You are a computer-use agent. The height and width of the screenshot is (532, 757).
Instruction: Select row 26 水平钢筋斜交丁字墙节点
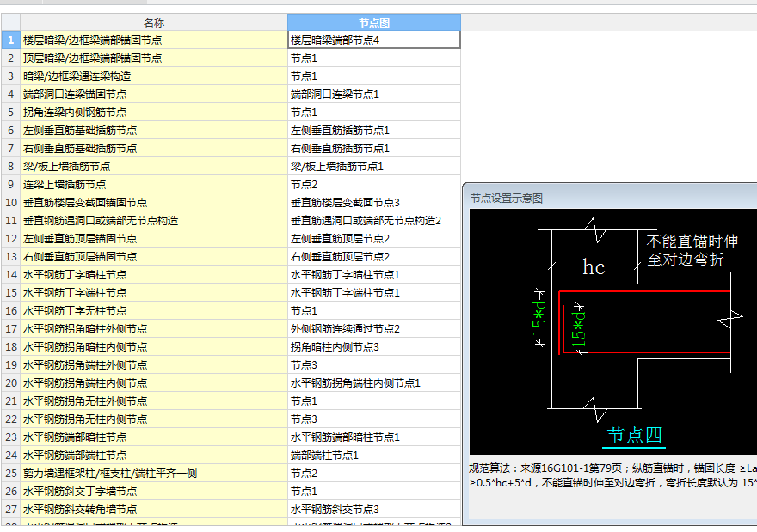[x=154, y=491]
